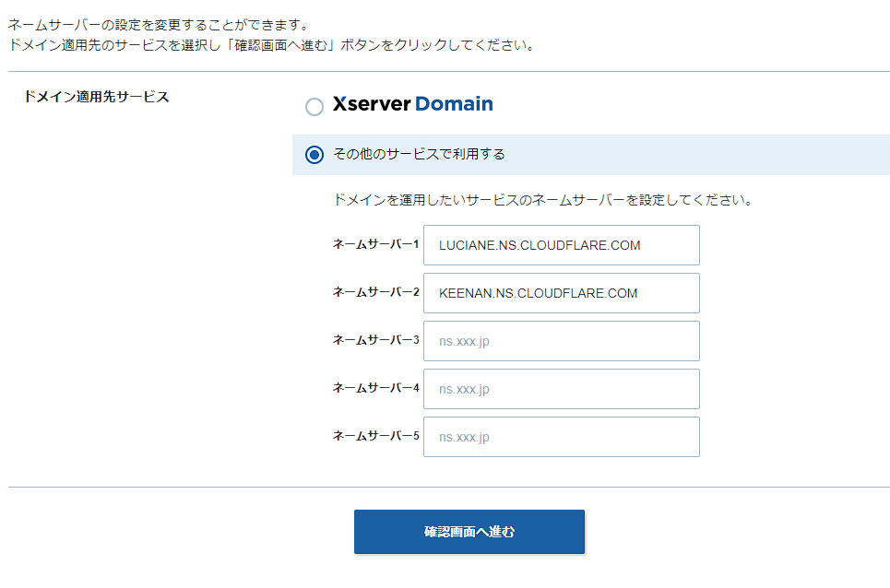Select the ネームサーバー5 input box
890x588 pixels.
coord(561,436)
